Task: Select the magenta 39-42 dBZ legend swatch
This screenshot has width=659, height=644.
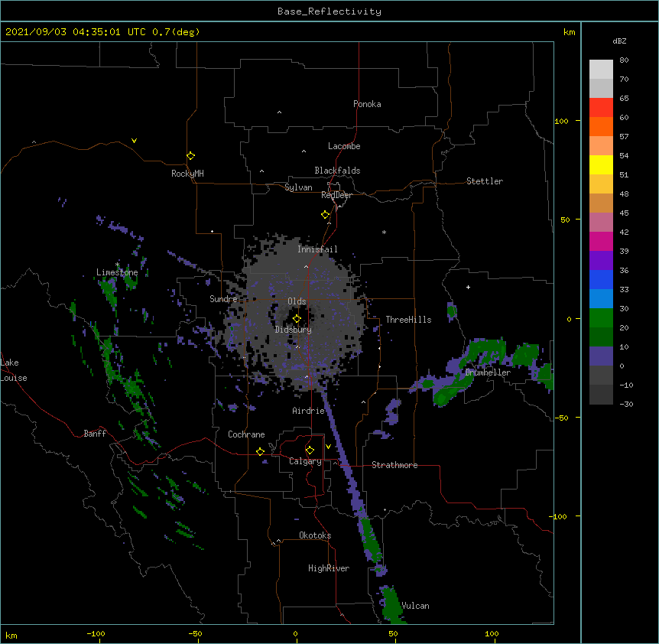Action: pyautogui.click(x=601, y=241)
